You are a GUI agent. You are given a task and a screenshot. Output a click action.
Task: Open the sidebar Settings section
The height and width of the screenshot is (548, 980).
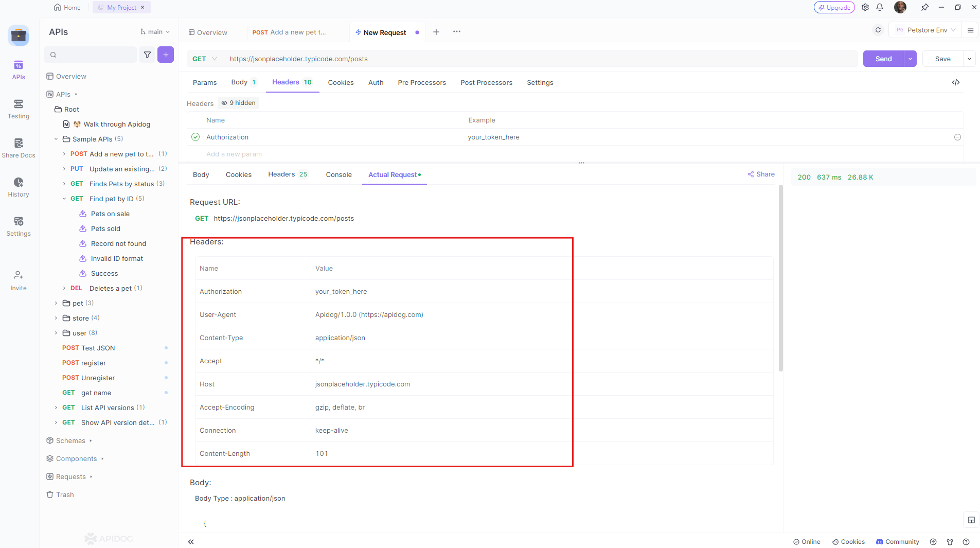tap(19, 226)
